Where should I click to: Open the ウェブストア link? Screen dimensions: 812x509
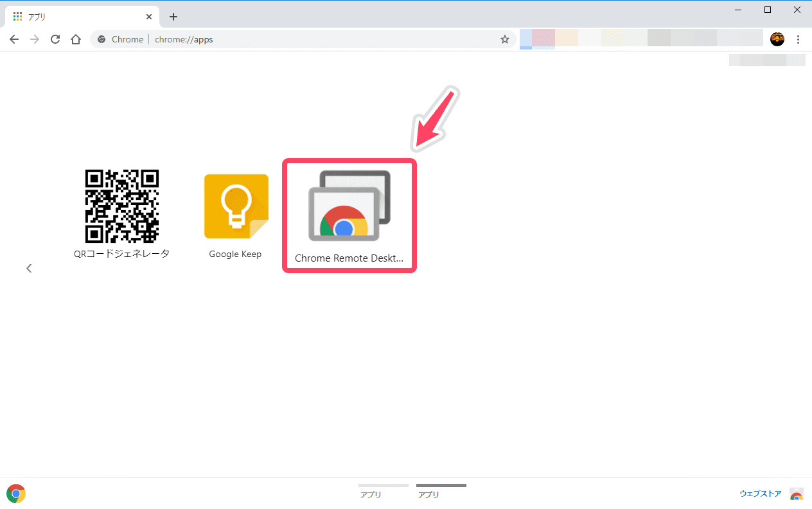[761, 494]
